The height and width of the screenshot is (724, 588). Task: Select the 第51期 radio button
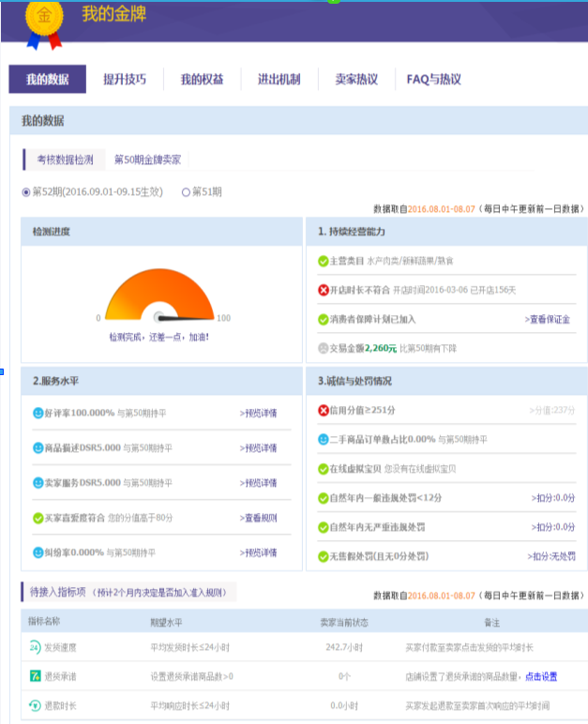pyautogui.click(x=186, y=192)
